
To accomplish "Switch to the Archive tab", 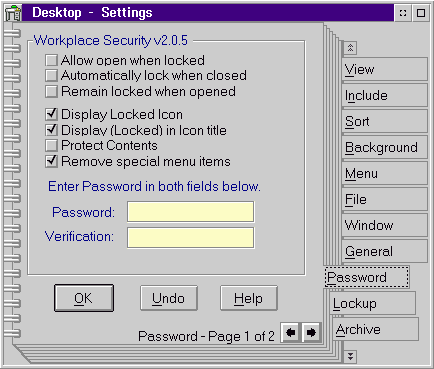I will 375,329.
